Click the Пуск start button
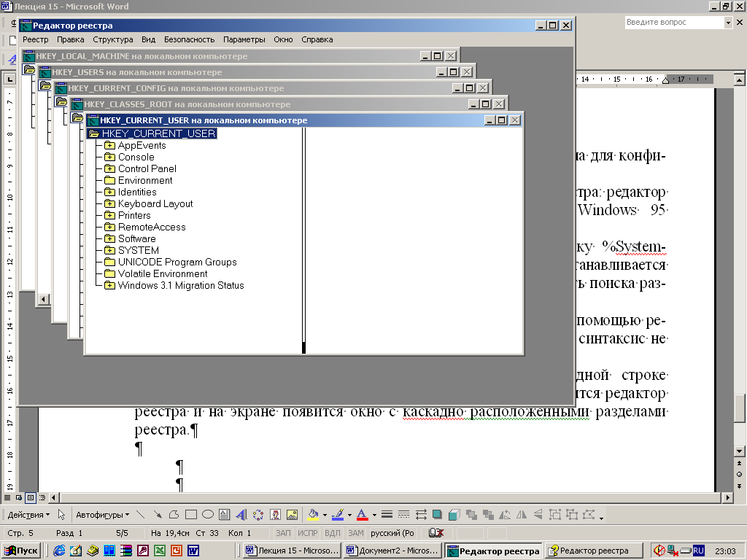This screenshot has height=560, width=747. (x=21, y=551)
